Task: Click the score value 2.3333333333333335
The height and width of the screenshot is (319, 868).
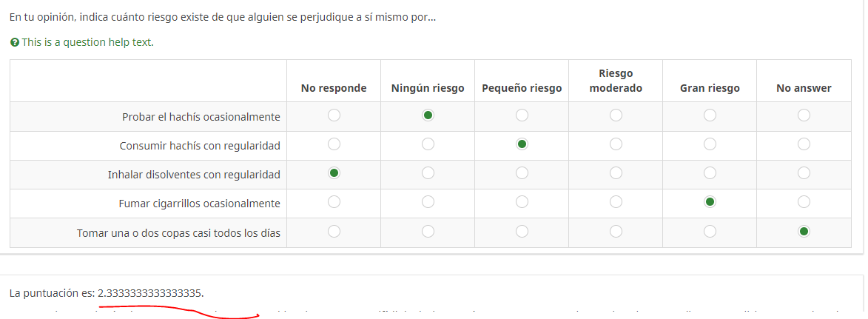Action: pyautogui.click(x=150, y=293)
